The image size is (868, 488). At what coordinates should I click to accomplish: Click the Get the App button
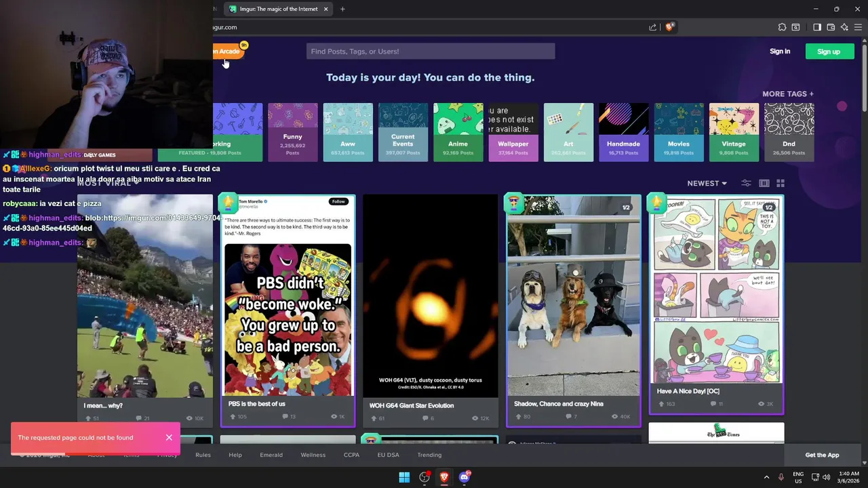pos(822,455)
